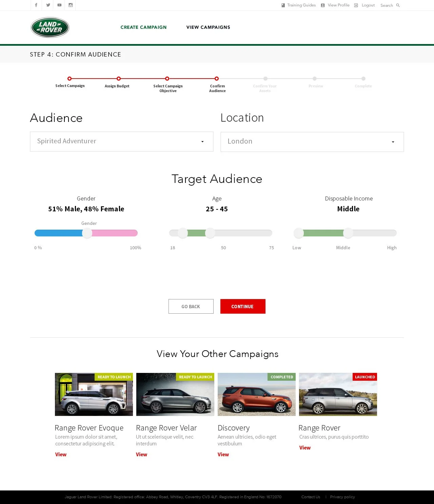
Task: Click the search magnifier icon
Action: point(398,5)
